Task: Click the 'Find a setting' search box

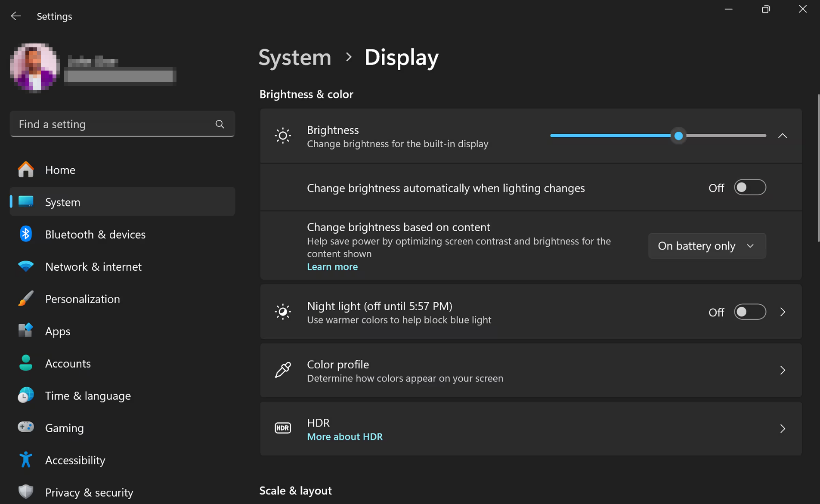Action: 114,124
